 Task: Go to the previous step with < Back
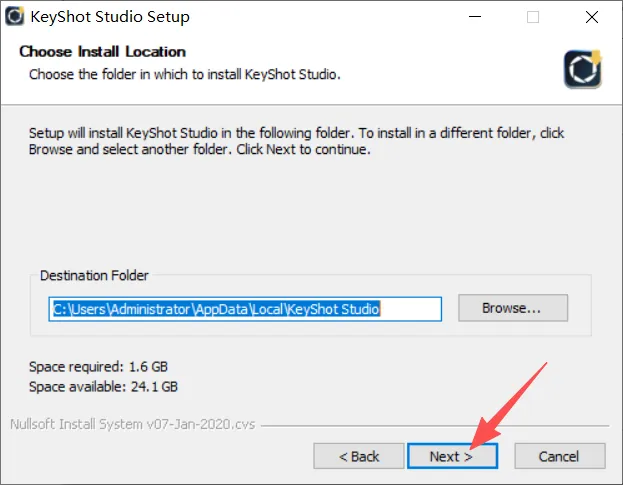click(x=358, y=456)
